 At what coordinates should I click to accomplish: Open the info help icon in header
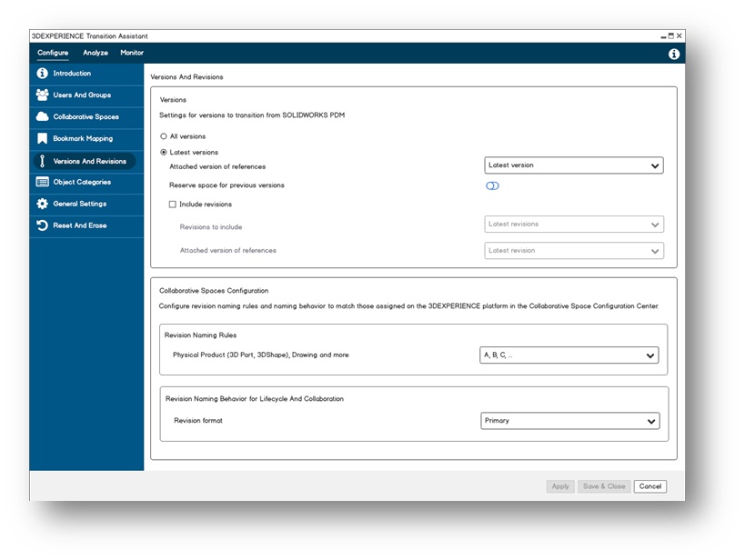coord(674,55)
